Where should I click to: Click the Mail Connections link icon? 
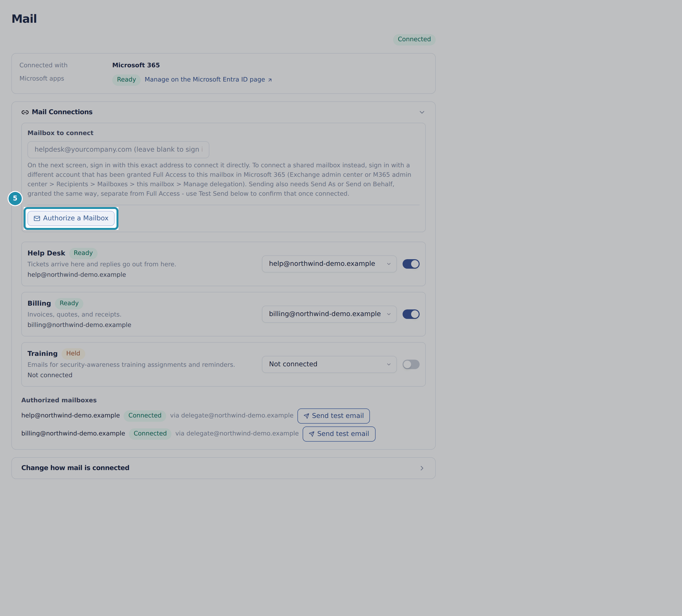pyautogui.click(x=25, y=112)
